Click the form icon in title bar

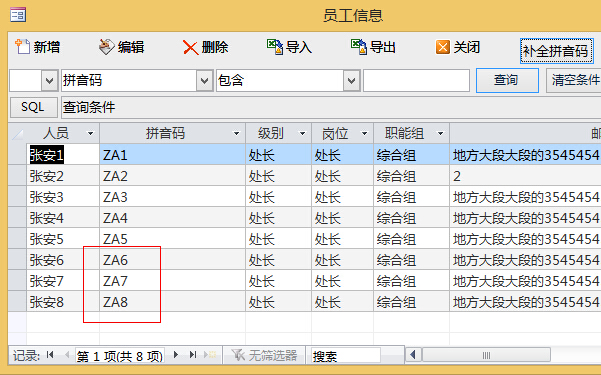18,15
